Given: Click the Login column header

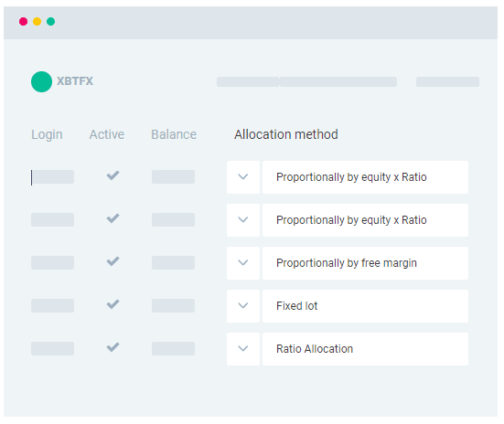Looking at the screenshot, I should tap(47, 134).
